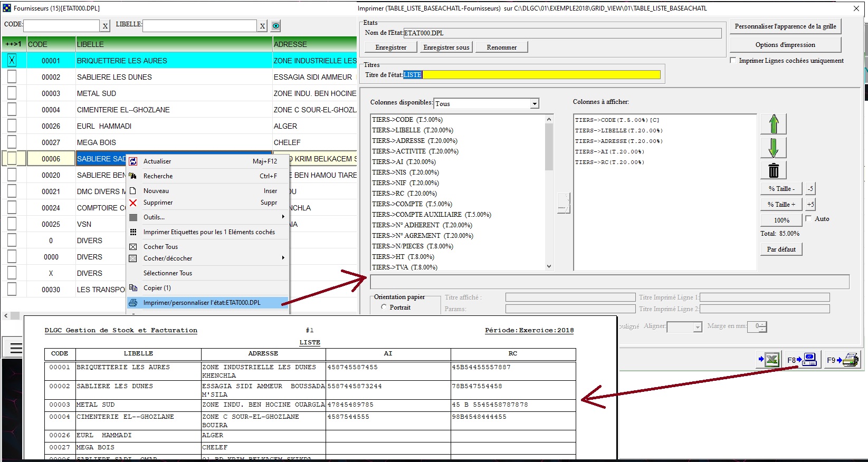Click the Enregistrer sous button

tap(446, 47)
